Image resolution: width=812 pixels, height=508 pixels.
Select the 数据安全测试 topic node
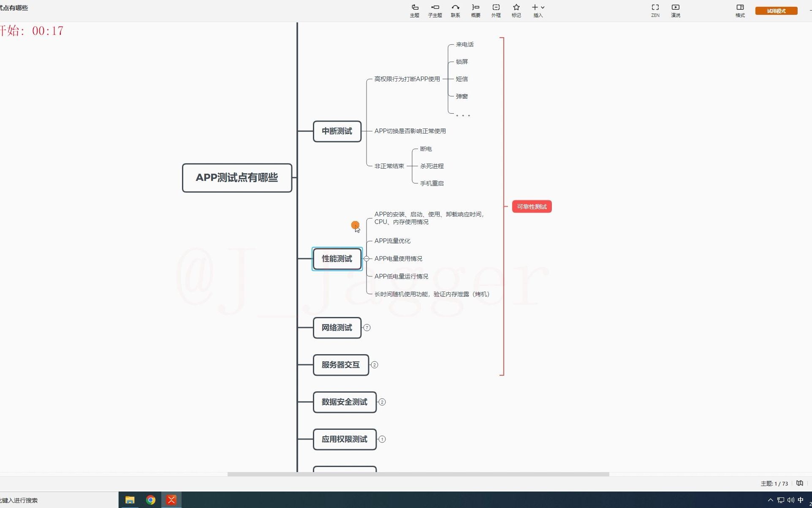pyautogui.click(x=345, y=402)
